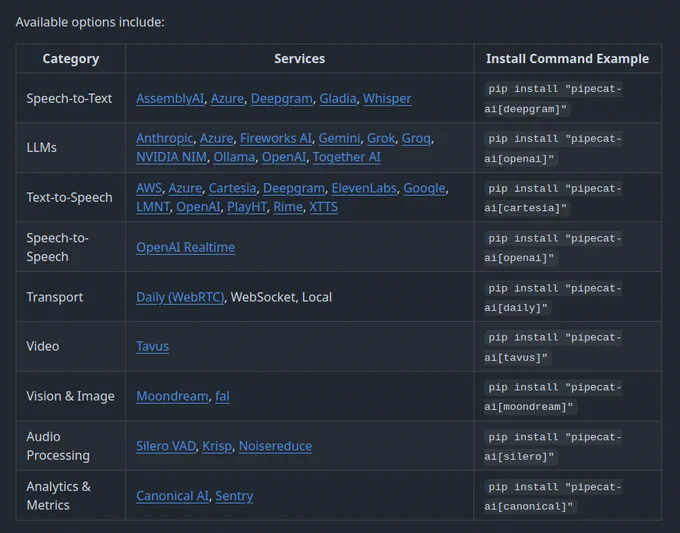Screen dimensions: 680x533
Task: Open the Noisereduce link
Action: [x=275, y=446]
